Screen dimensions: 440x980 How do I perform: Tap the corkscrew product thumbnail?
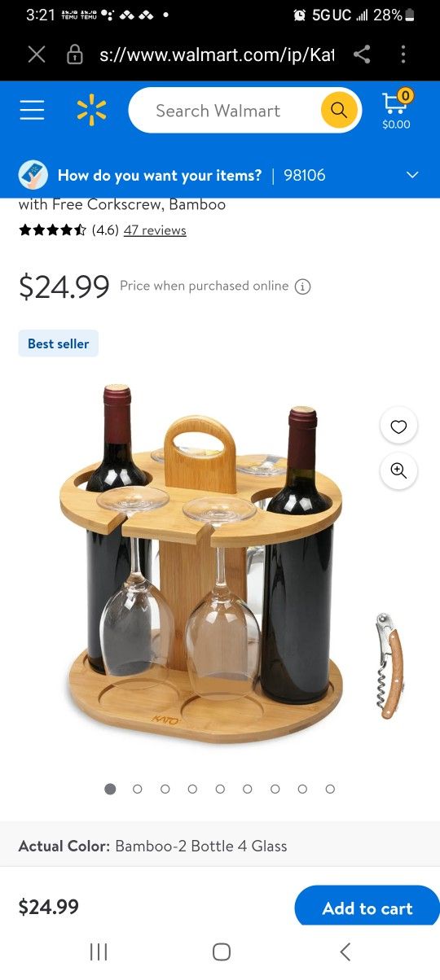tap(389, 666)
